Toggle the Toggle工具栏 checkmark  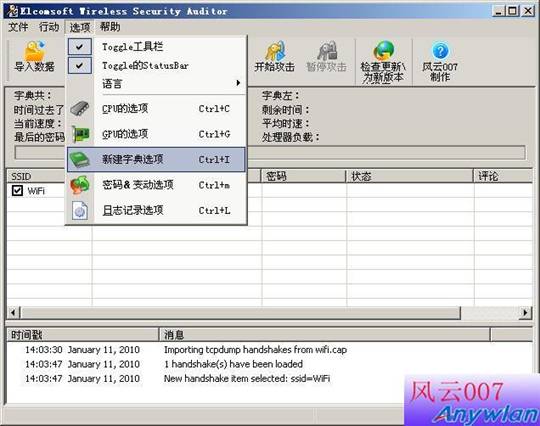click(80, 46)
